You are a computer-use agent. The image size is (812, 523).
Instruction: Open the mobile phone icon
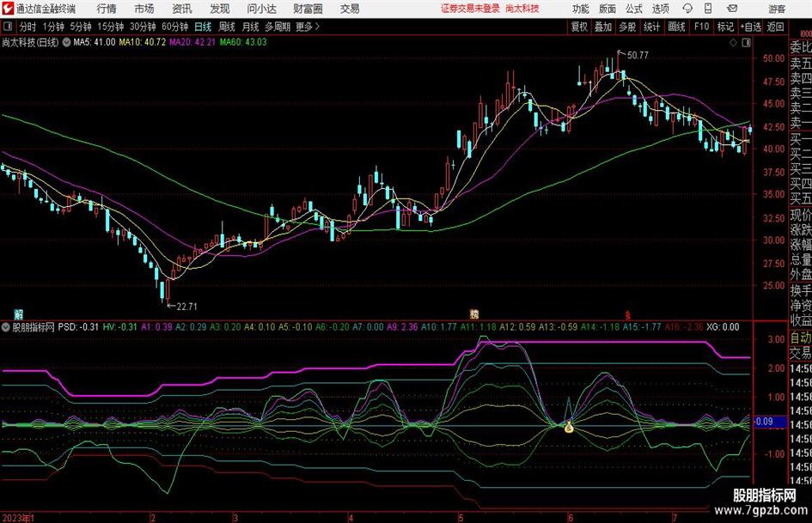point(708,9)
